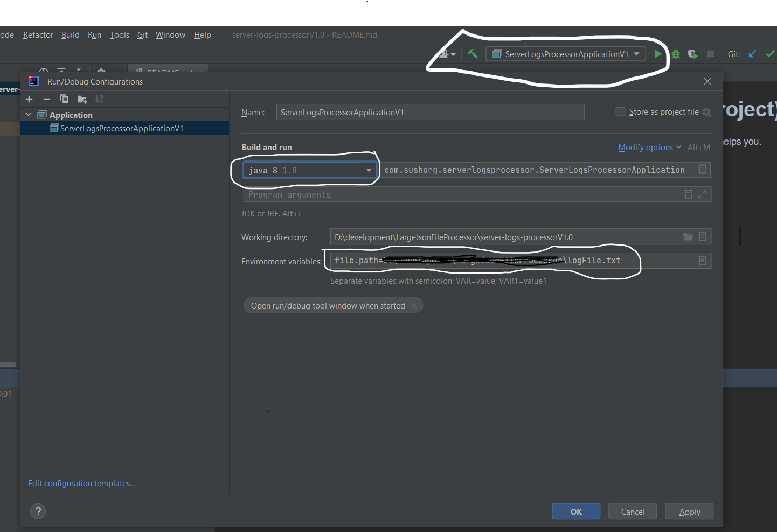
Task: Run with coverage shield icon
Action: click(693, 54)
